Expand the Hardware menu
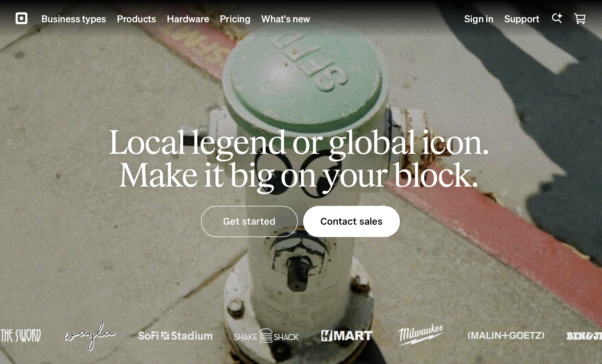 (x=188, y=19)
